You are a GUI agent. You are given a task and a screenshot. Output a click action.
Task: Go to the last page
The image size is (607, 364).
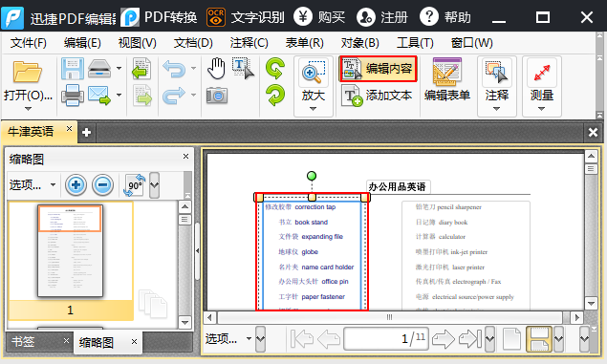tap(470, 339)
